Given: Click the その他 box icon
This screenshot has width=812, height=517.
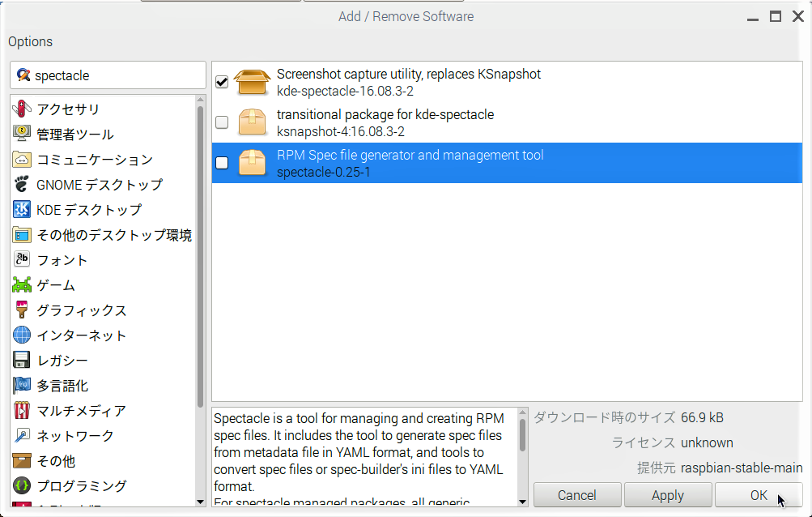Looking at the screenshot, I should [22, 461].
